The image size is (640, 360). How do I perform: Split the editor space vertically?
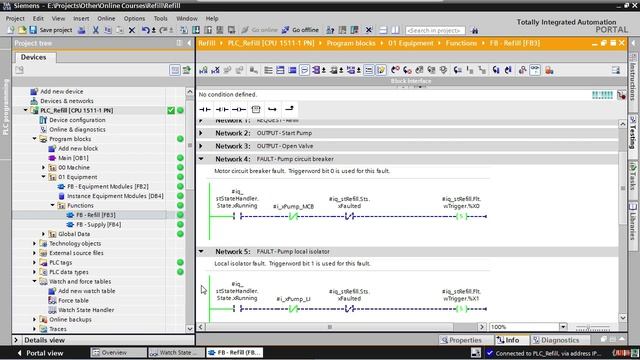tap(395, 30)
